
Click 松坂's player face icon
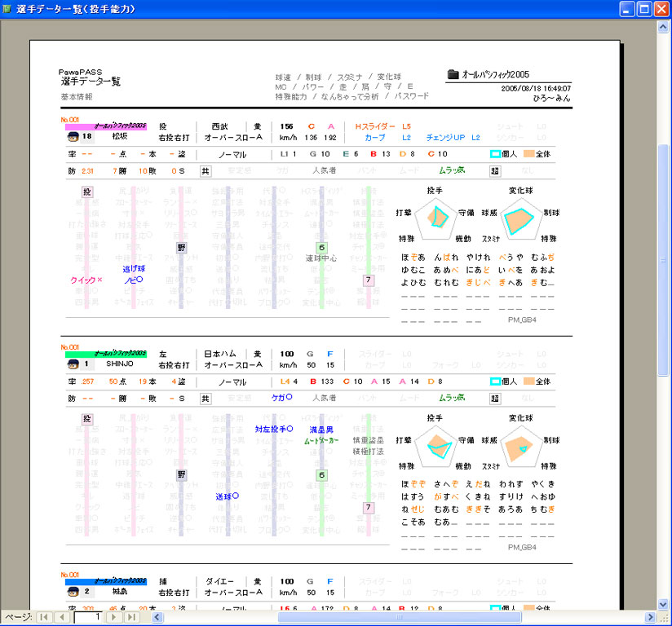click(73, 137)
